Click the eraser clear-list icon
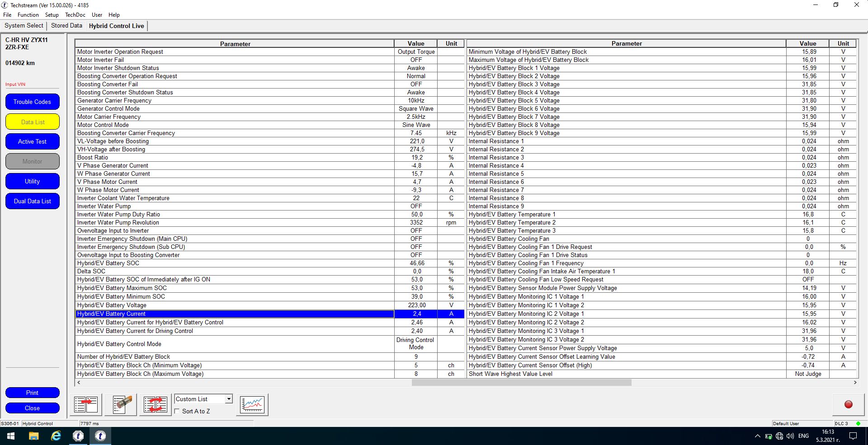This screenshot has height=445, width=868. [121, 404]
